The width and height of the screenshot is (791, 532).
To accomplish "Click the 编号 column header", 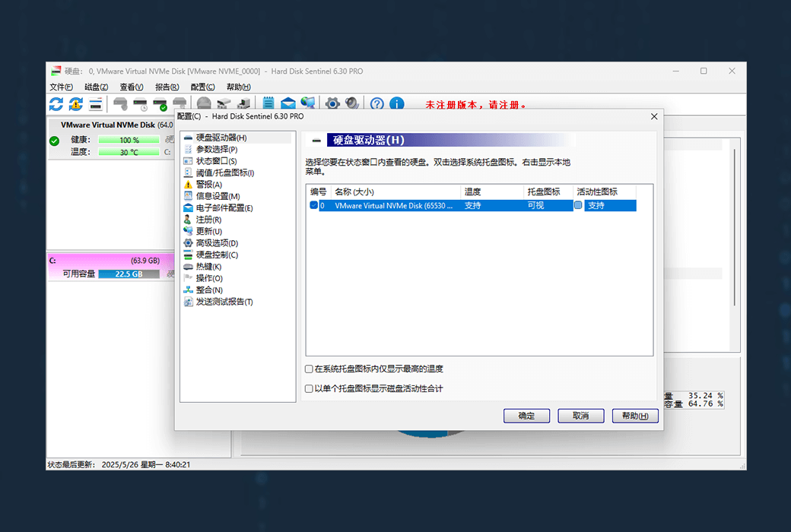I will coord(319,192).
